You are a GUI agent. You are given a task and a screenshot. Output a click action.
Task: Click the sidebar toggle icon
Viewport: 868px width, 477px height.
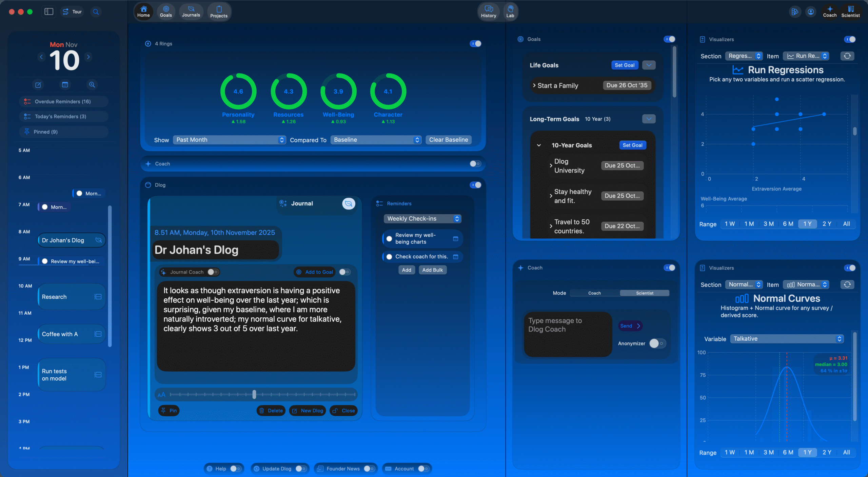click(49, 12)
